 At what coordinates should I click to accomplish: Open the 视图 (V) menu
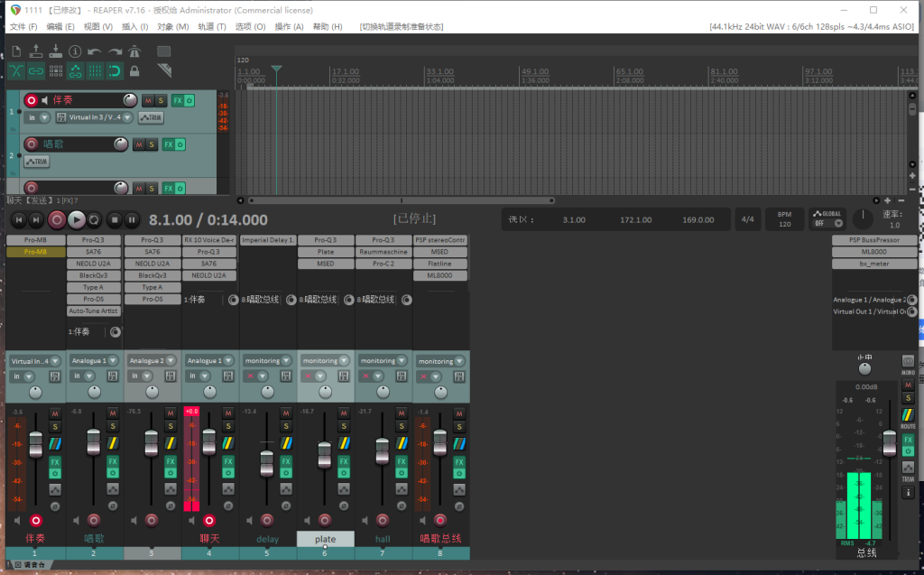coord(97,26)
